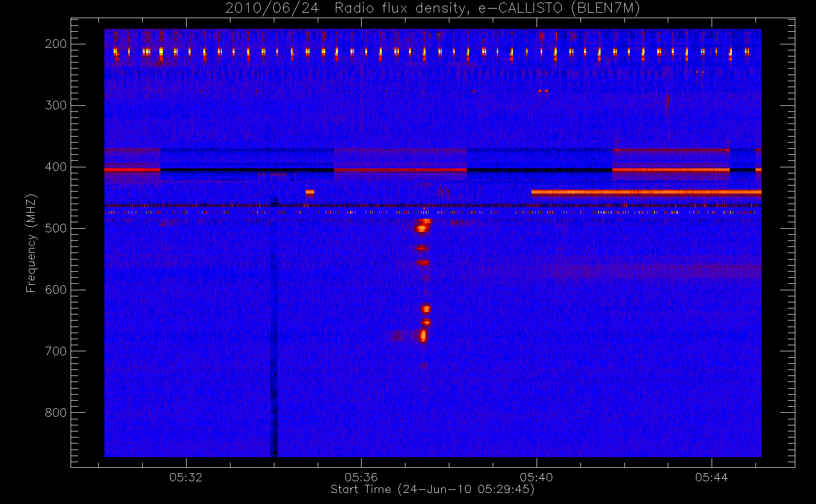Click the 400 frequency tick label
The height and width of the screenshot is (504, 816).
point(55,167)
